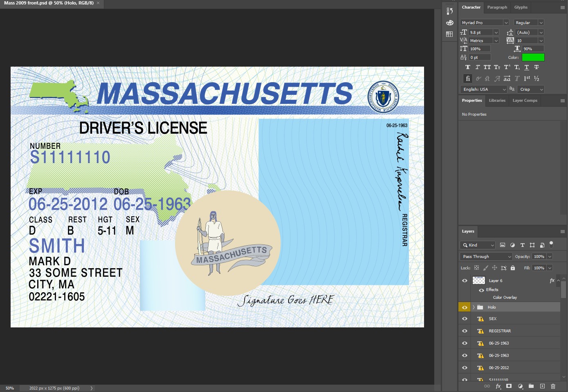Toggle Lock position move icon
Image resolution: width=568 pixels, height=392 pixels.
[494, 268]
